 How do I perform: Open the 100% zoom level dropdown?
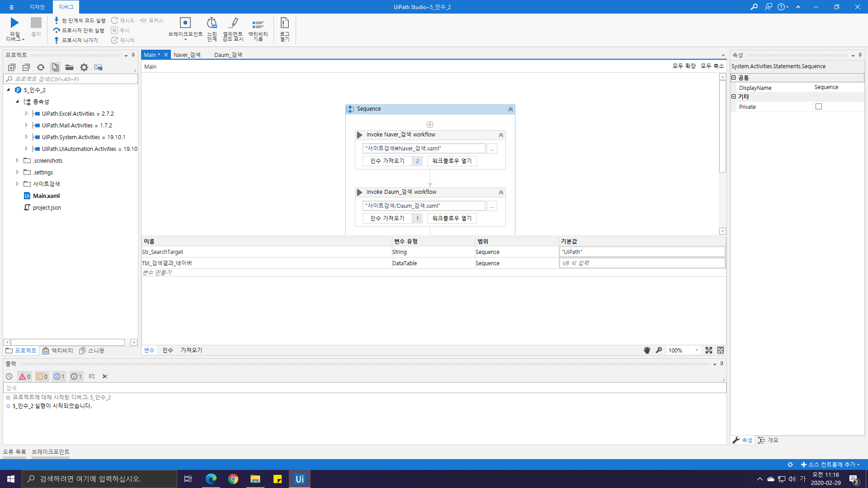[697, 350]
